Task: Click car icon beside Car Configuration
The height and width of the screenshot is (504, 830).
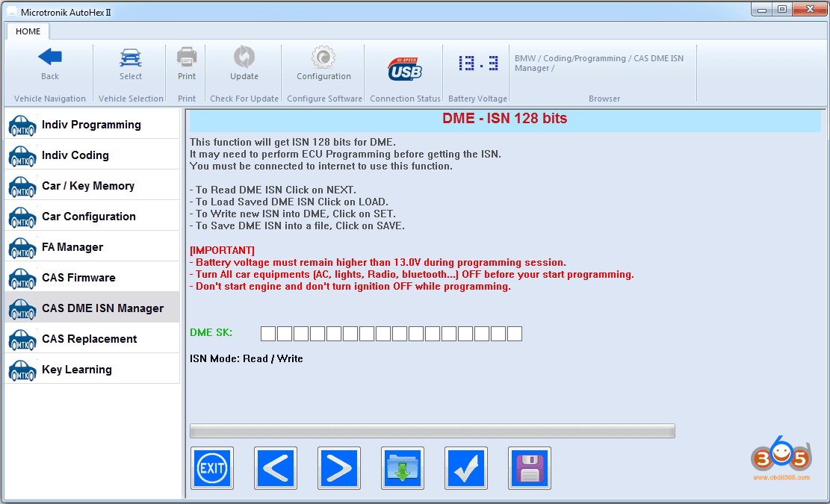Action: click(x=22, y=217)
